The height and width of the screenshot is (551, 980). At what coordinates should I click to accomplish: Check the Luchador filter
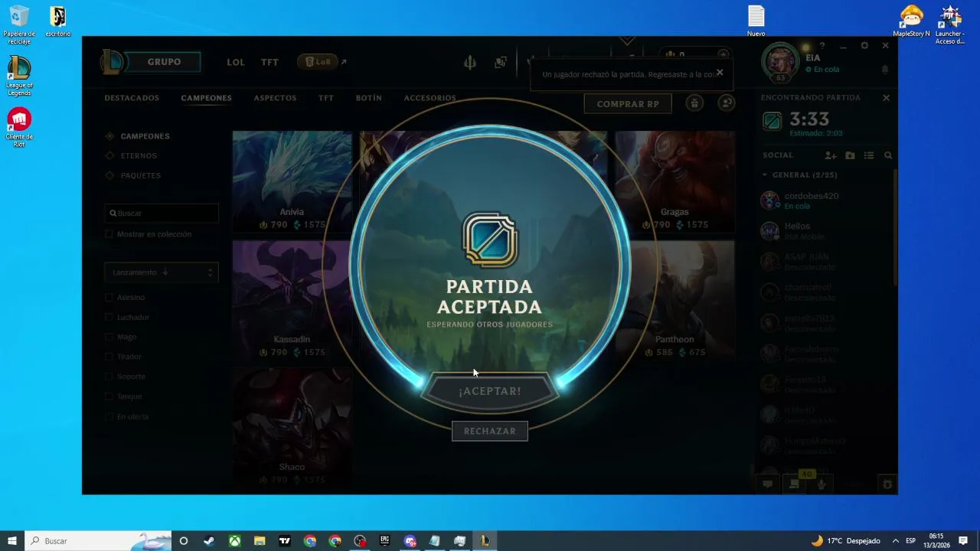tap(109, 317)
